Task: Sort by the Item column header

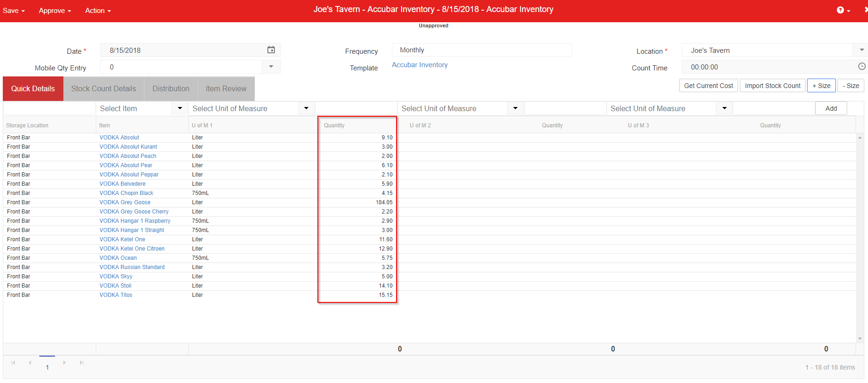Action: (105, 126)
